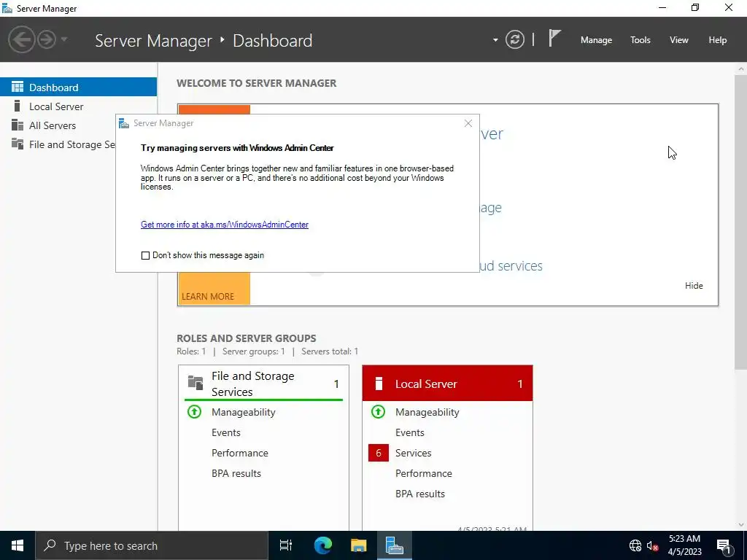Click Manageability in the Local Server tile
The image size is (747, 560).
coord(427,412)
